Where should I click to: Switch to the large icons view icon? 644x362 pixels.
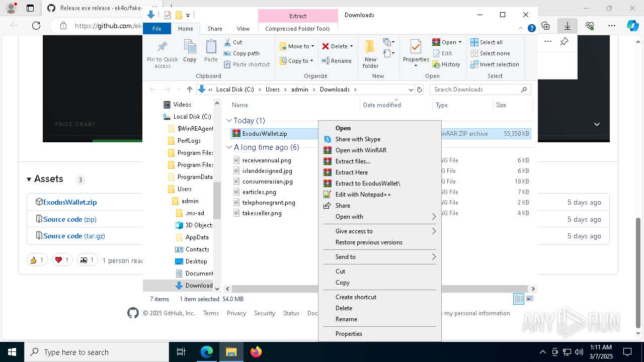[529, 299]
